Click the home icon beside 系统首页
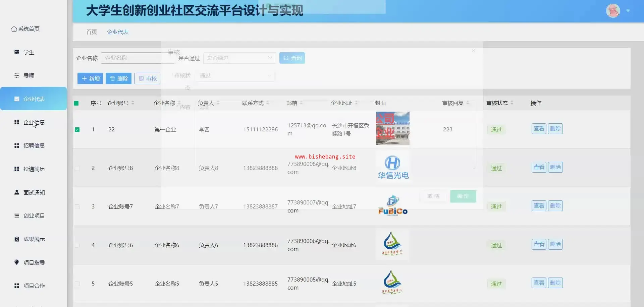Viewport: 644px width, 307px height. (14, 29)
